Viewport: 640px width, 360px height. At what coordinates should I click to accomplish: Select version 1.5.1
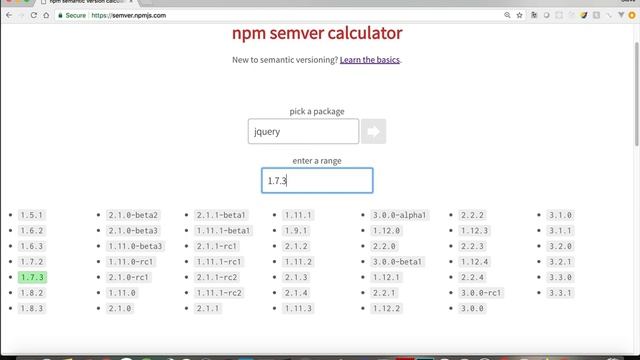tap(32, 215)
